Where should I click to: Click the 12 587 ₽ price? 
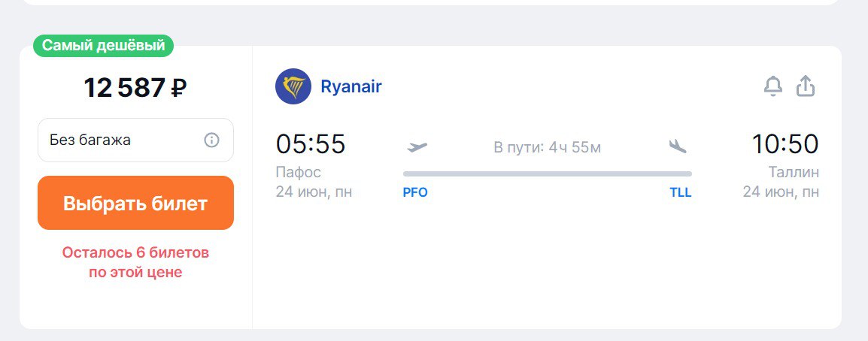tap(135, 88)
